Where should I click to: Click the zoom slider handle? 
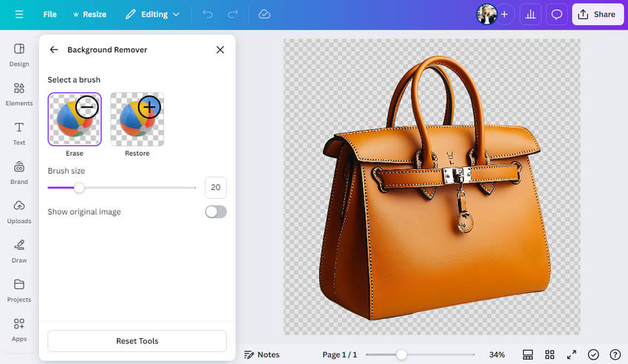[x=401, y=354]
